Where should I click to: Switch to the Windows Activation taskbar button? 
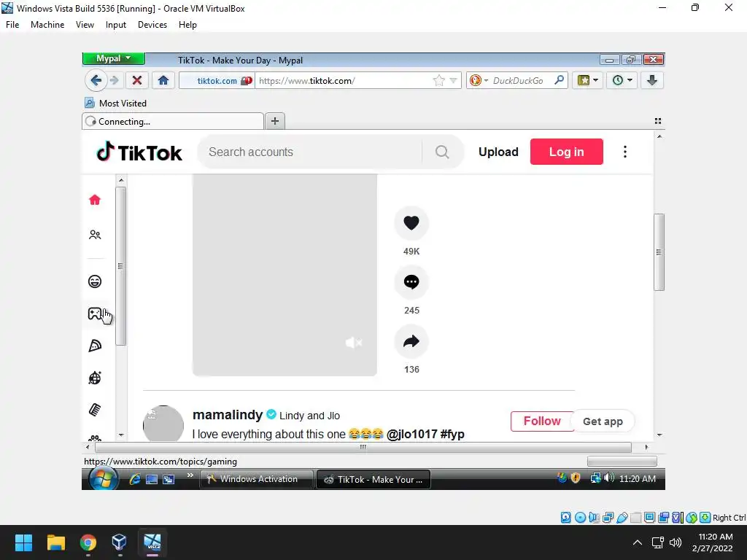pyautogui.click(x=258, y=479)
